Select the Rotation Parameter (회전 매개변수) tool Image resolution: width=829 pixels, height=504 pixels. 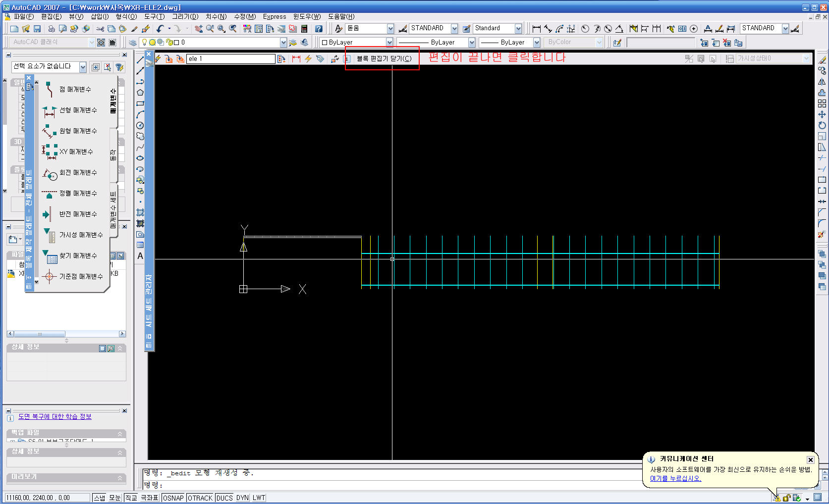77,173
